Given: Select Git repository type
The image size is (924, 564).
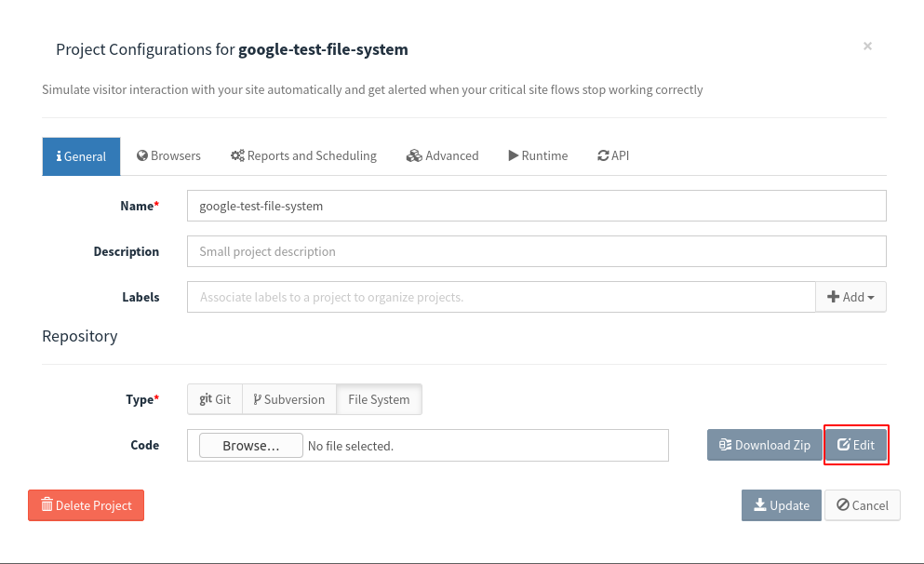Looking at the screenshot, I should point(215,399).
